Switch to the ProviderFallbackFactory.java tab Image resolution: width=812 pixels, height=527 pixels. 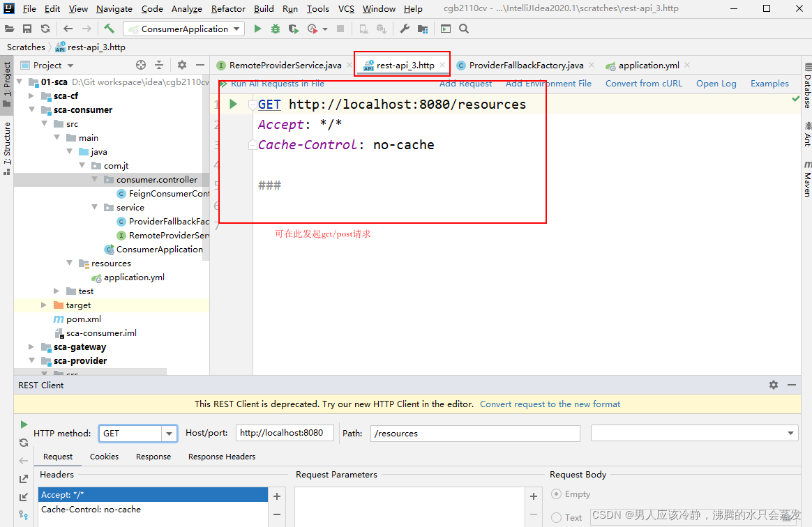coord(526,65)
